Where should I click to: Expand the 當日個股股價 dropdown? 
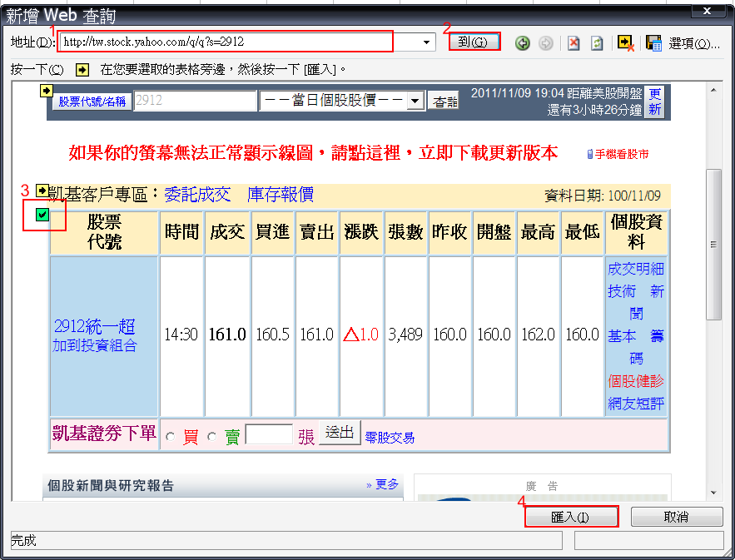coord(415,101)
